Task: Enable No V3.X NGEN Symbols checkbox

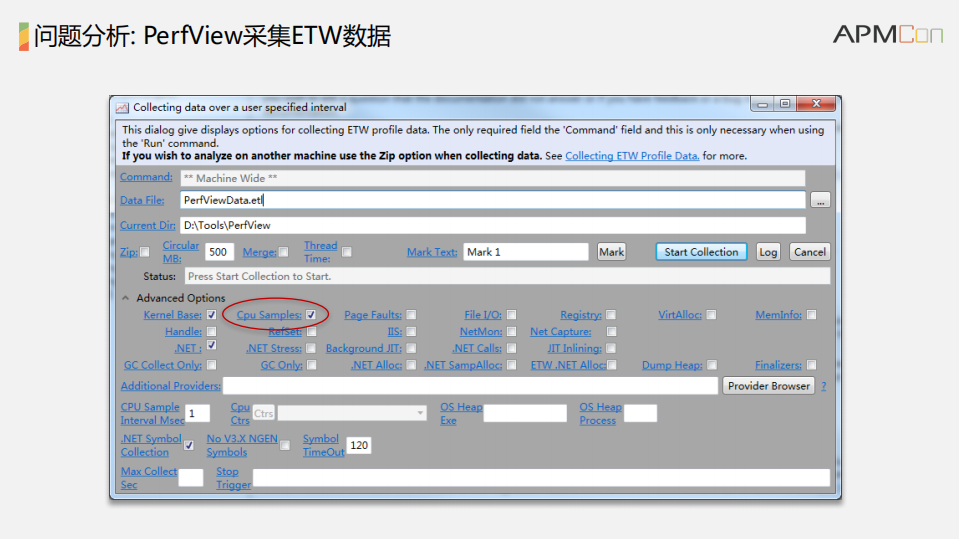Action: pyautogui.click(x=284, y=445)
